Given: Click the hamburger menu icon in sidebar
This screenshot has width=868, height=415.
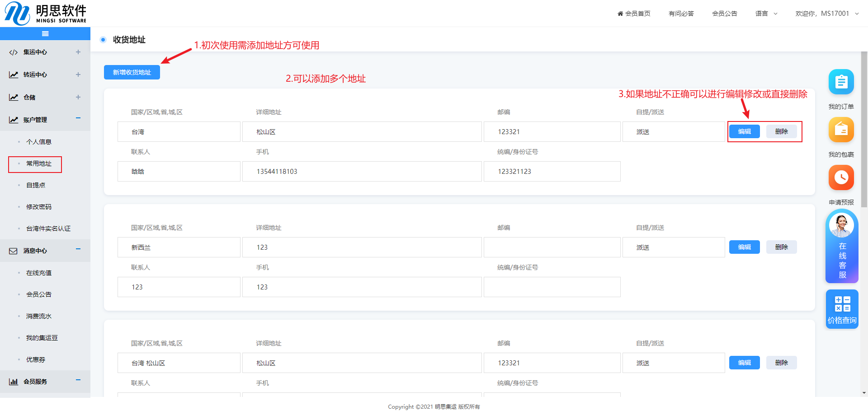Looking at the screenshot, I should 45,34.
